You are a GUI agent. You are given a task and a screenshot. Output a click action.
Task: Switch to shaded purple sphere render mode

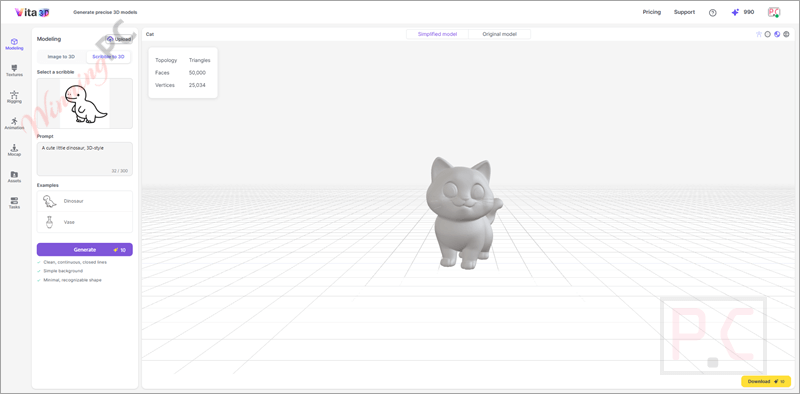[x=777, y=34]
